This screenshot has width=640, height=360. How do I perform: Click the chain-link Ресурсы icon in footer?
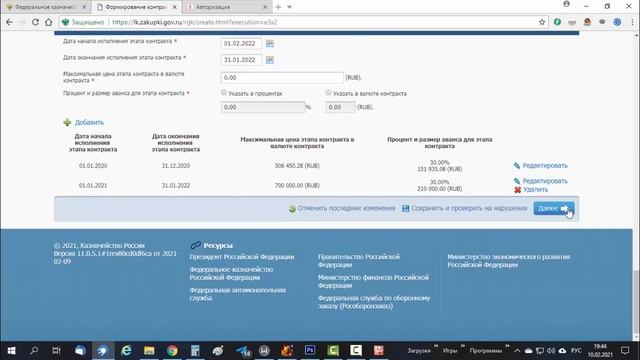tap(196, 245)
